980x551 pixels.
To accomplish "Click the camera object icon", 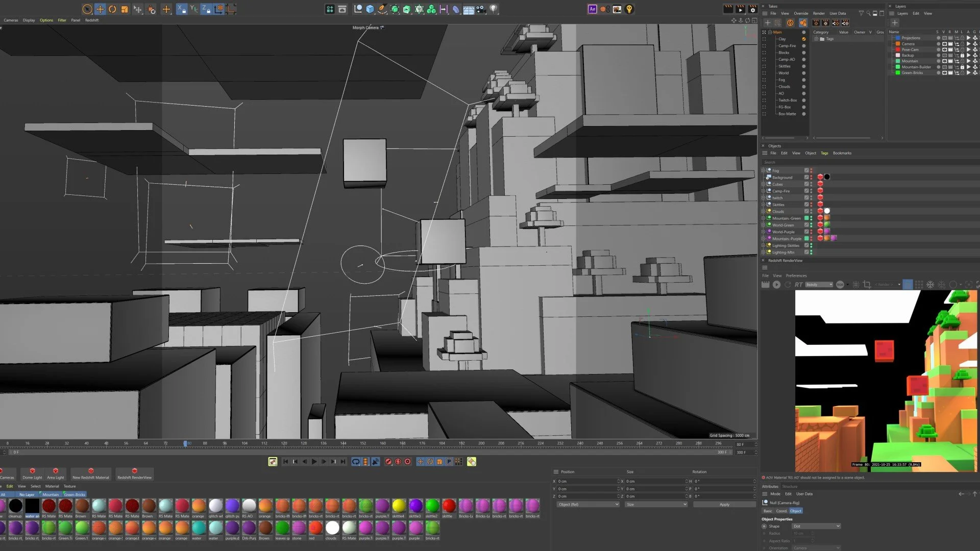I will (481, 9).
